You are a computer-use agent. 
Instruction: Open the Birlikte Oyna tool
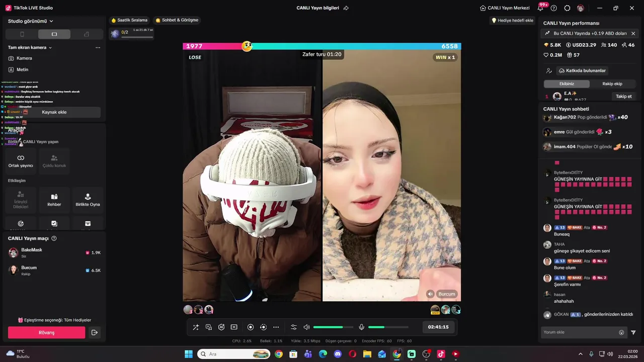tap(88, 200)
